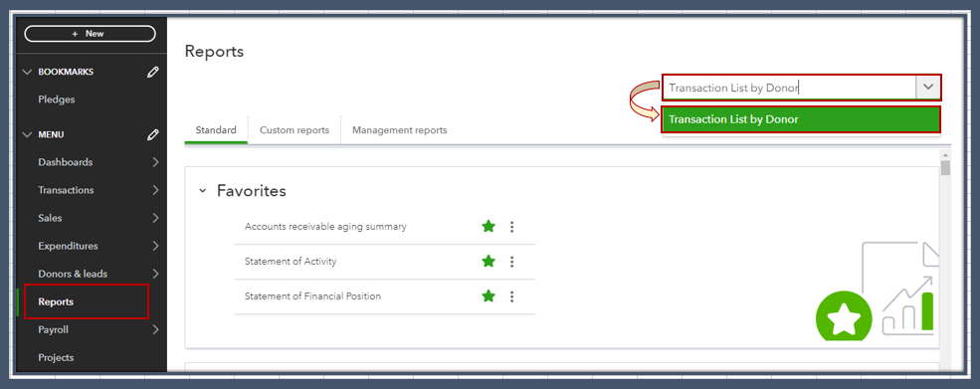Collapse the MENU section

(x=27, y=134)
